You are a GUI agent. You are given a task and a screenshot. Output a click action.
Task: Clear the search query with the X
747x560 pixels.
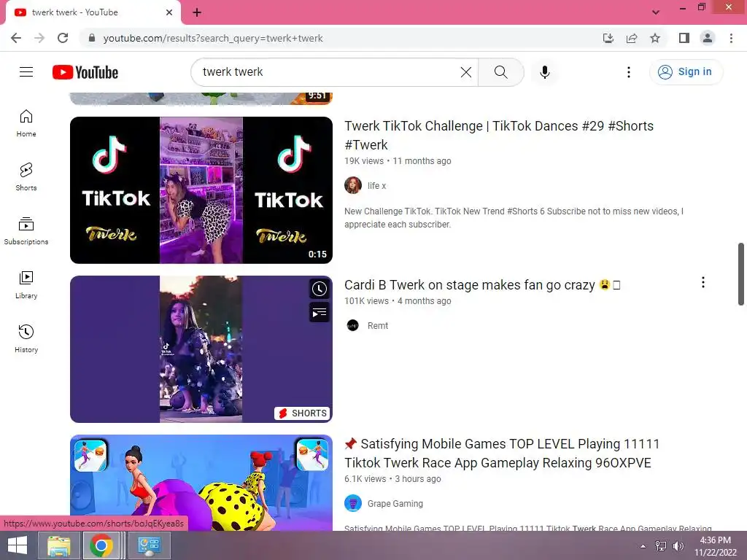[x=466, y=72]
